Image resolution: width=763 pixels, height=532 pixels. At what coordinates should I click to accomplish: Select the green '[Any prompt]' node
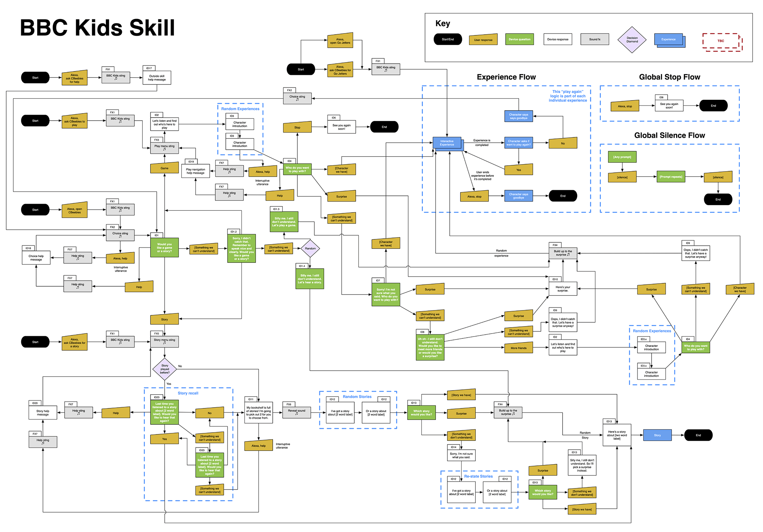pos(622,157)
